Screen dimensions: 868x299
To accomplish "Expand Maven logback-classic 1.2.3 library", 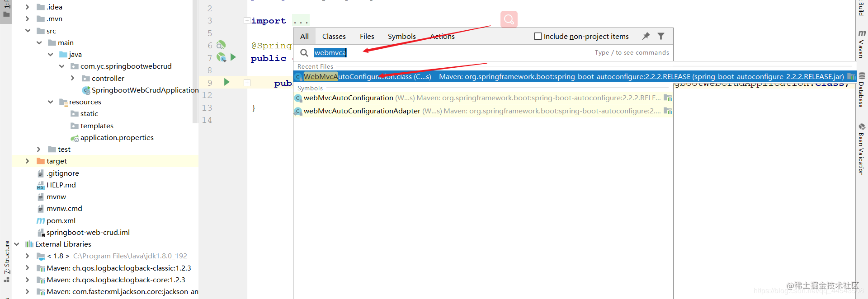I will click(x=27, y=268).
